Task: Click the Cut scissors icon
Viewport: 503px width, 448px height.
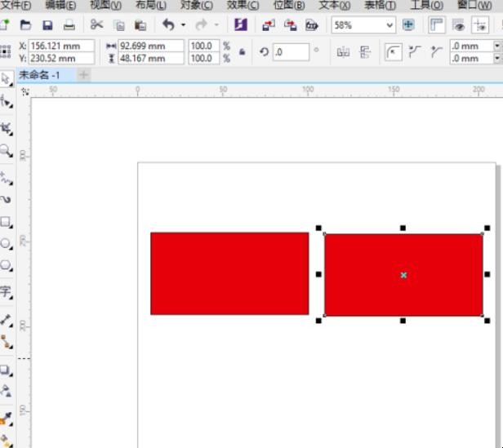Action: point(97,25)
